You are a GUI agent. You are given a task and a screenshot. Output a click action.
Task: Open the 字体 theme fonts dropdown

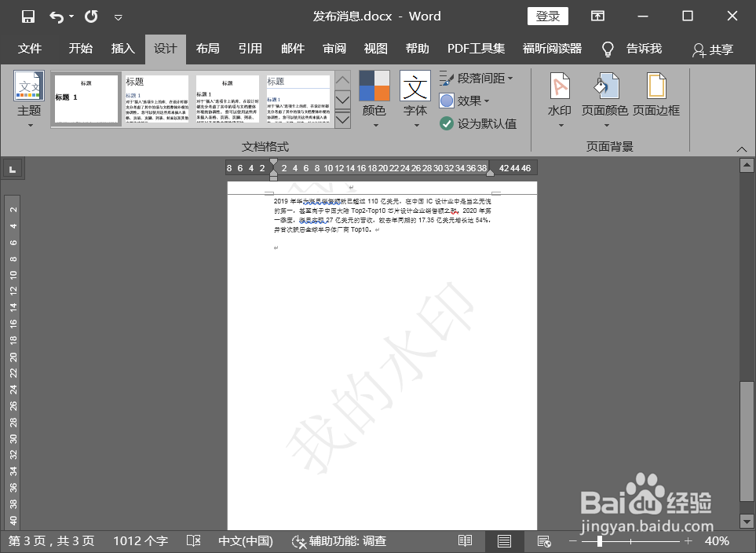415,100
